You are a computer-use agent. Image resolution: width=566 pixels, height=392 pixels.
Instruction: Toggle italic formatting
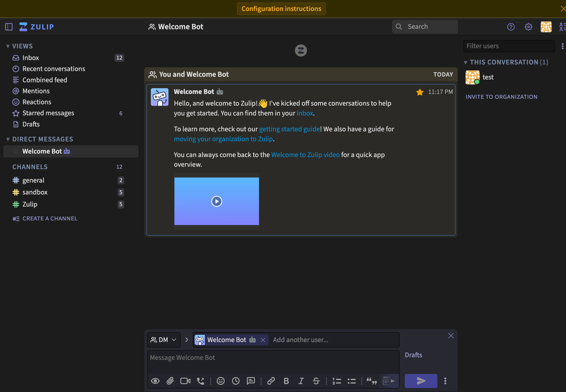click(x=301, y=381)
